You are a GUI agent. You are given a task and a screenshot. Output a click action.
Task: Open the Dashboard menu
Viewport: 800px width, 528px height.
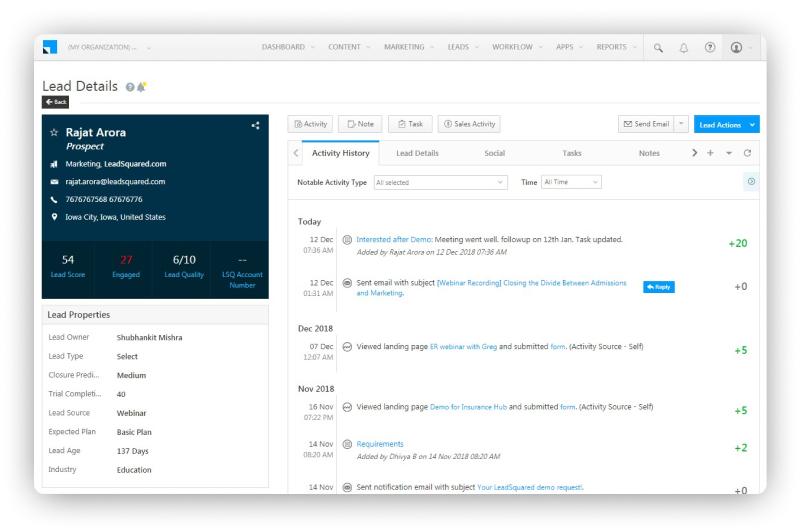(288, 47)
